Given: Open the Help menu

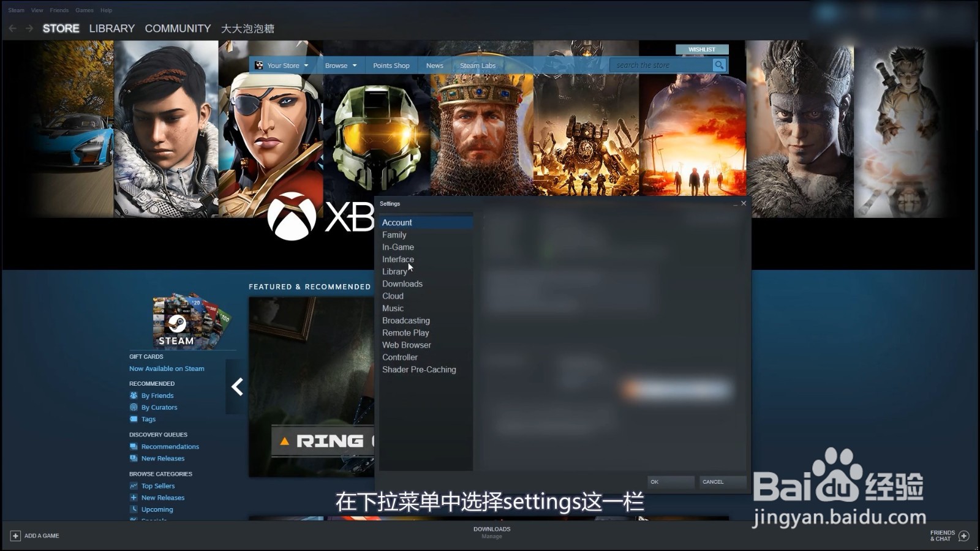Looking at the screenshot, I should (107, 10).
